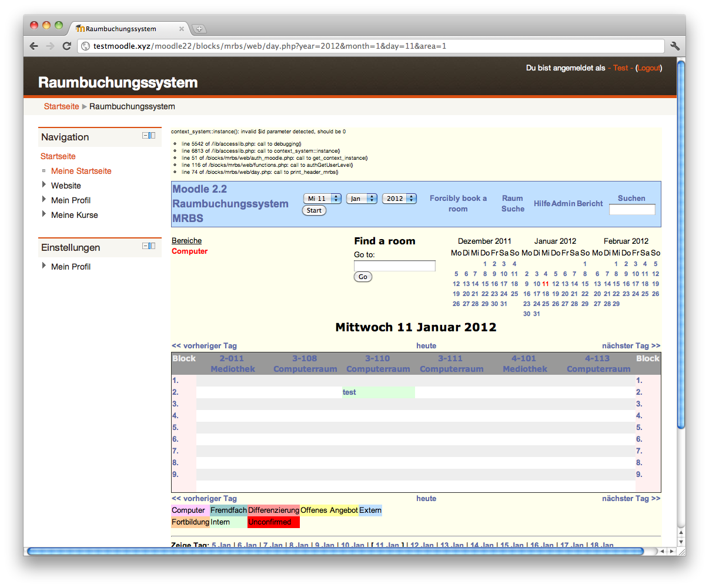The width and height of the screenshot is (709, 588).
Task: Open room 2-011 Mediothek header
Action: [x=232, y=364]
